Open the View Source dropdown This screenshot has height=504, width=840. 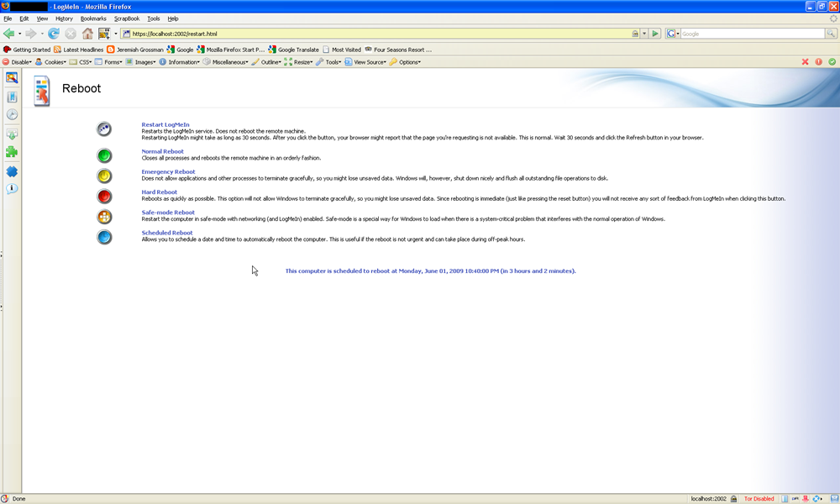[x=365, y=62]
